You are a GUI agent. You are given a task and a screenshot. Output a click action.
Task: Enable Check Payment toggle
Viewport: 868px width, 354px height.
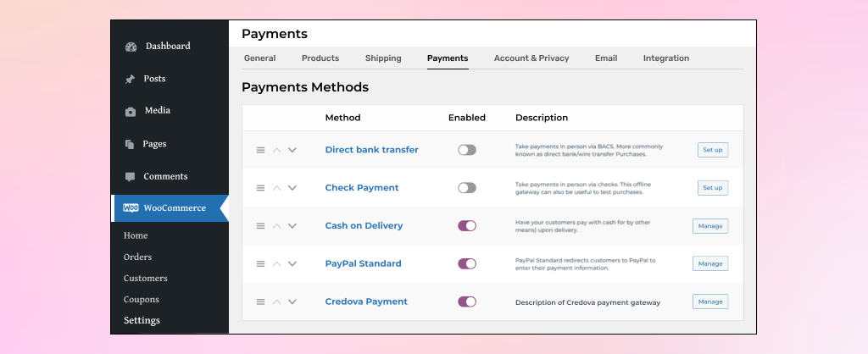(467, 188)
